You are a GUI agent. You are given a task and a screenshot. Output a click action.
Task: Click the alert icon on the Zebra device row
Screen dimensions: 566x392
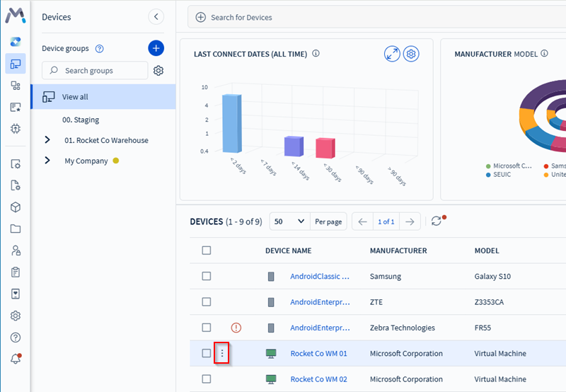point(236,328)
